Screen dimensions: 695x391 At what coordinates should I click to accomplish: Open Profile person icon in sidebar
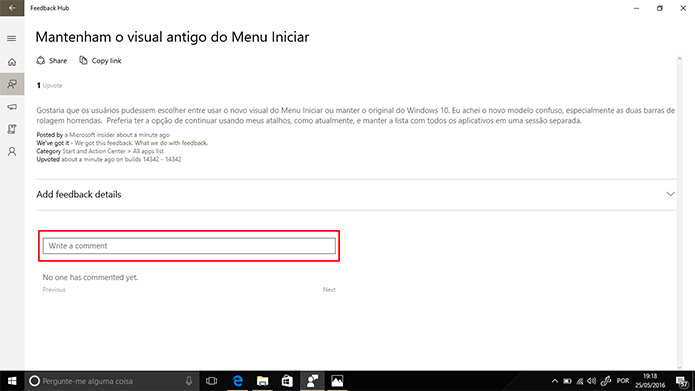12,152
